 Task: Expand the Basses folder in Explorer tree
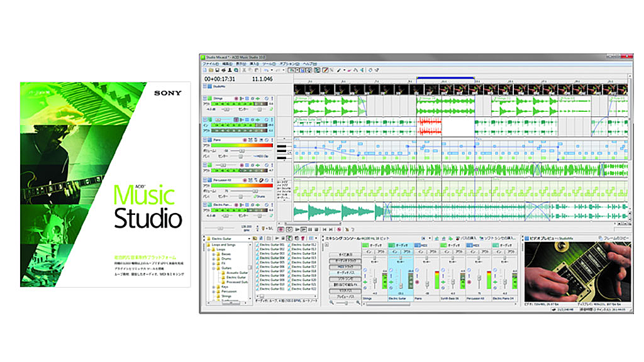click(214, 255)
